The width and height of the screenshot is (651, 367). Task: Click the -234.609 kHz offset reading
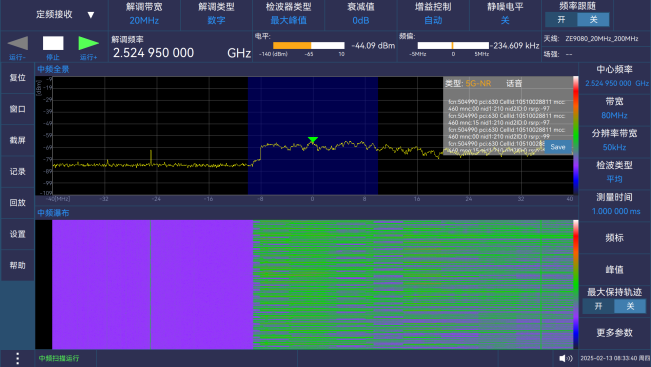tap(514, 46)
